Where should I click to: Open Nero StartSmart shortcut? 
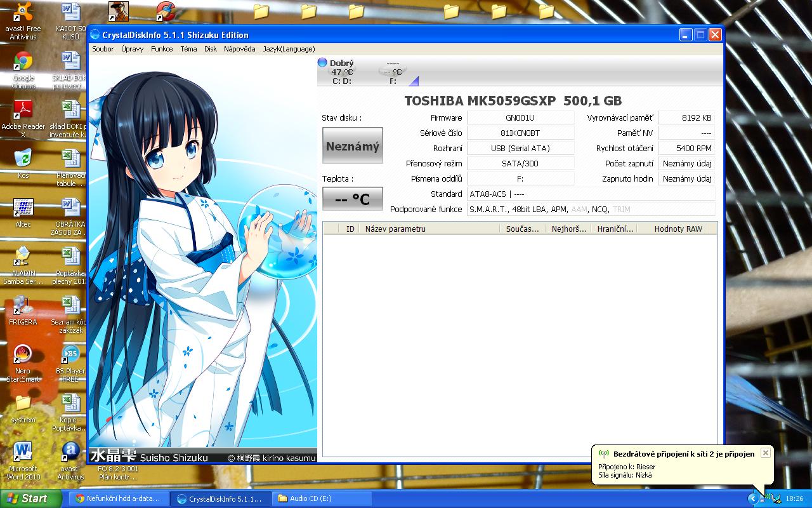(23, 363)
